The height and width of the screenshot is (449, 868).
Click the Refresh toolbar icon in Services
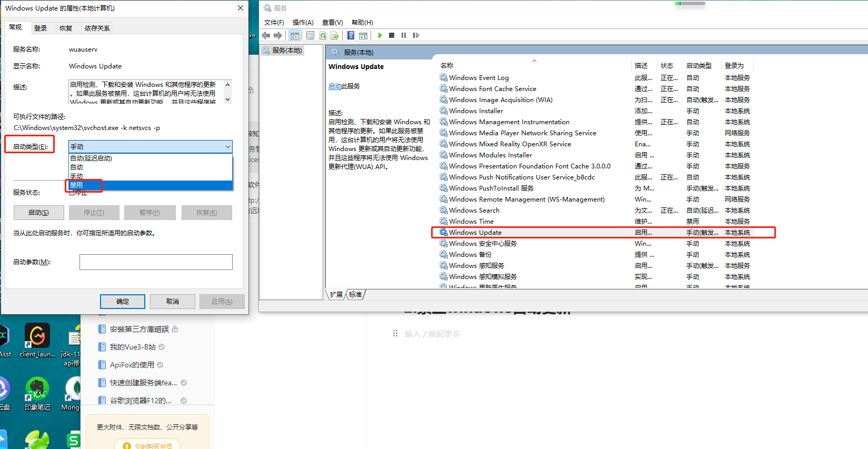coord(323,35)
